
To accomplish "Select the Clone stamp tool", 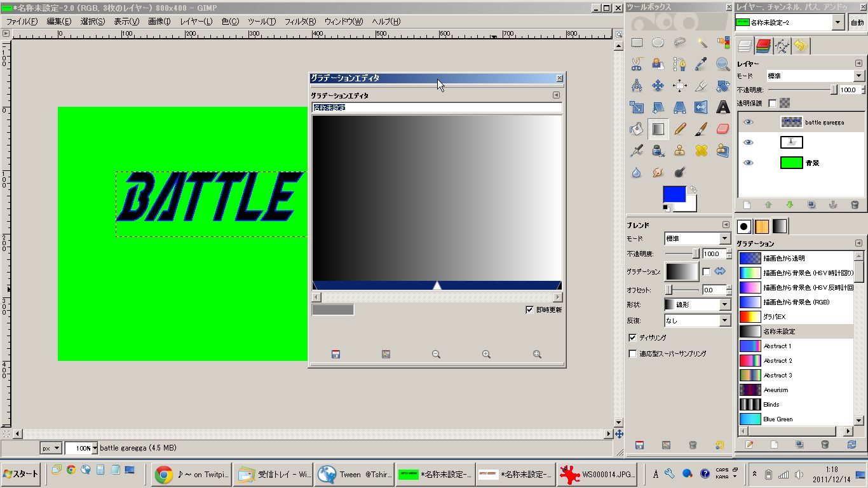I will (x=680, y=151).
